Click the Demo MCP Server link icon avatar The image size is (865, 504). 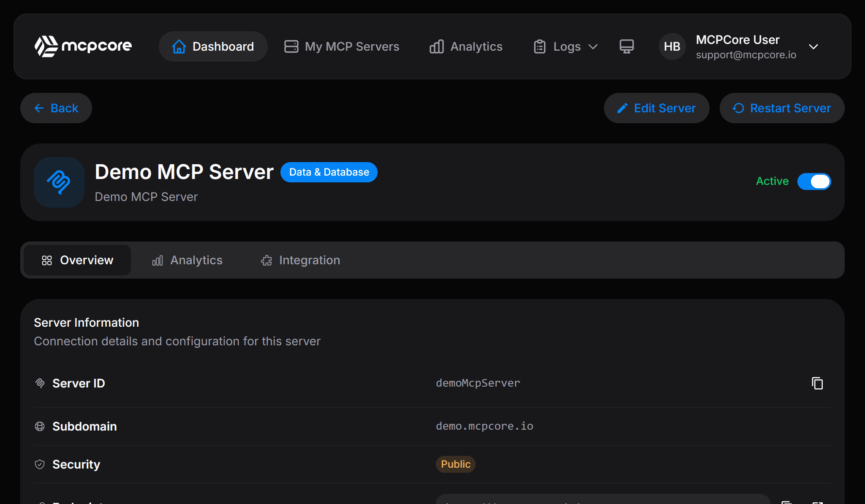pyautogui.click(x=59, y=182)
